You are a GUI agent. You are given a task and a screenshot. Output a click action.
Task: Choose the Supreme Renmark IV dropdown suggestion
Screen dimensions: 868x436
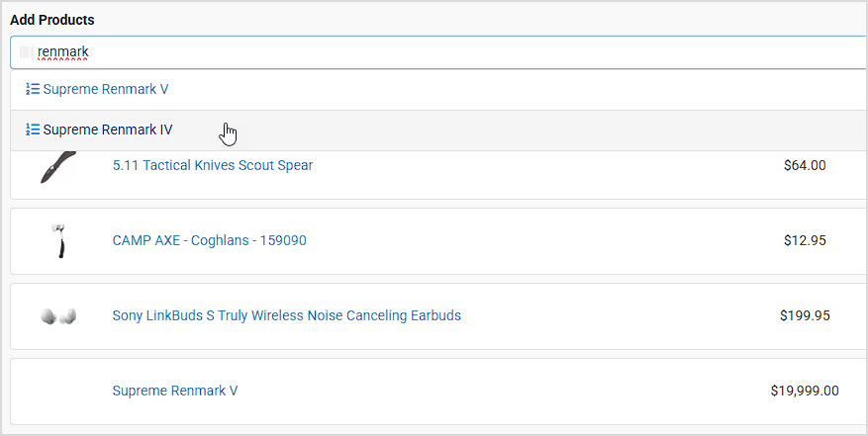[x=438, y=131]
